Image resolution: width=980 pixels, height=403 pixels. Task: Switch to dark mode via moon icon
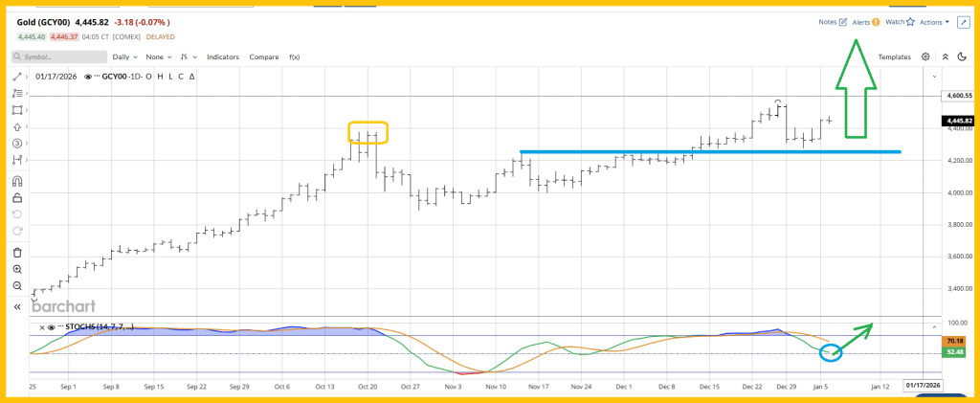click(961, 56)
